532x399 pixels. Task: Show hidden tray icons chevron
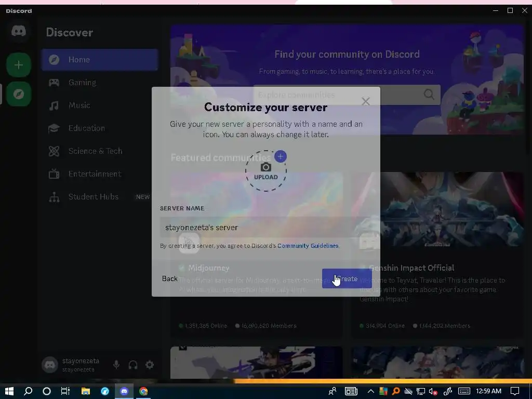[x=371, y=391]
